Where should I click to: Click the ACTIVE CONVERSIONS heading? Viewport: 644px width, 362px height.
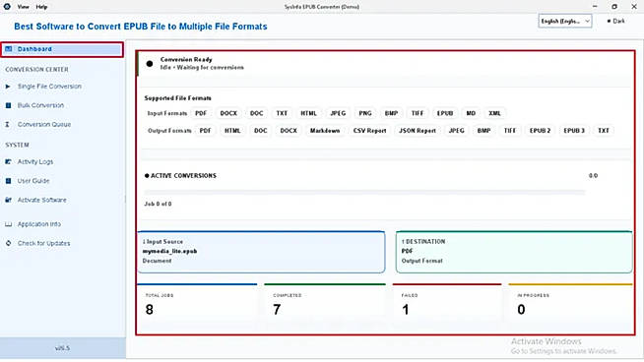point(183,176)
